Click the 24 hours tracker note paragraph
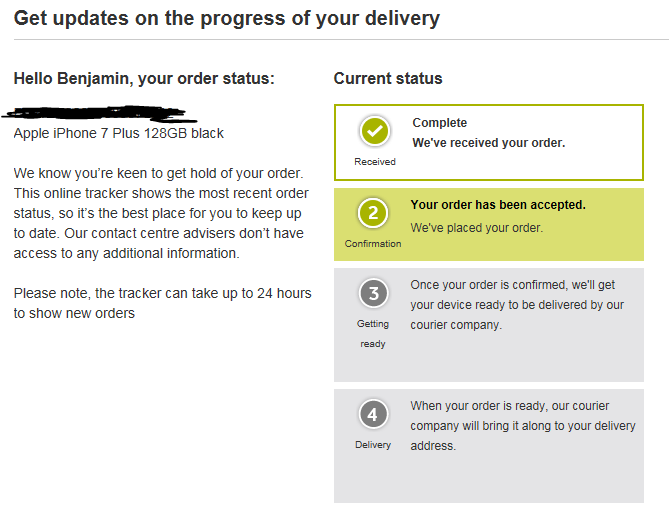The height and width of the screenshot is (508, 669). tap(162, 303)
